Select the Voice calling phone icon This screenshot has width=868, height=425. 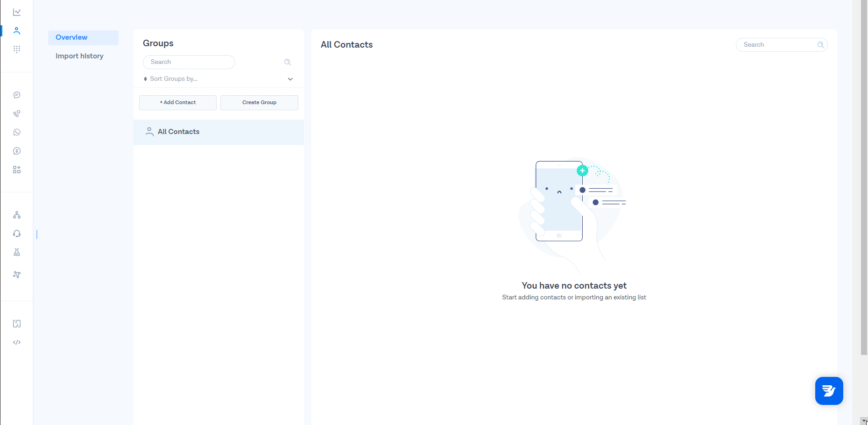(17, 113)
